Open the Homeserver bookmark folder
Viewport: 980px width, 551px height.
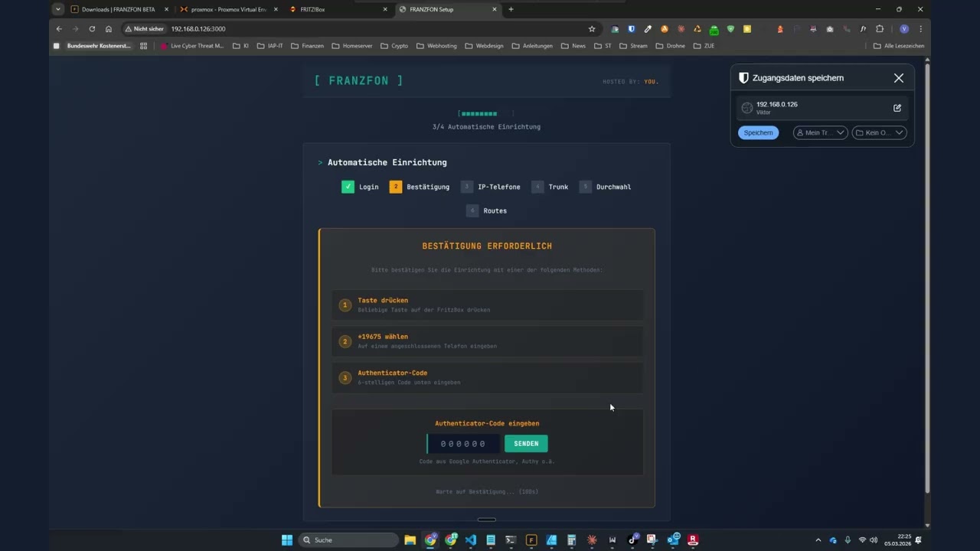click(x=352, y=46)
